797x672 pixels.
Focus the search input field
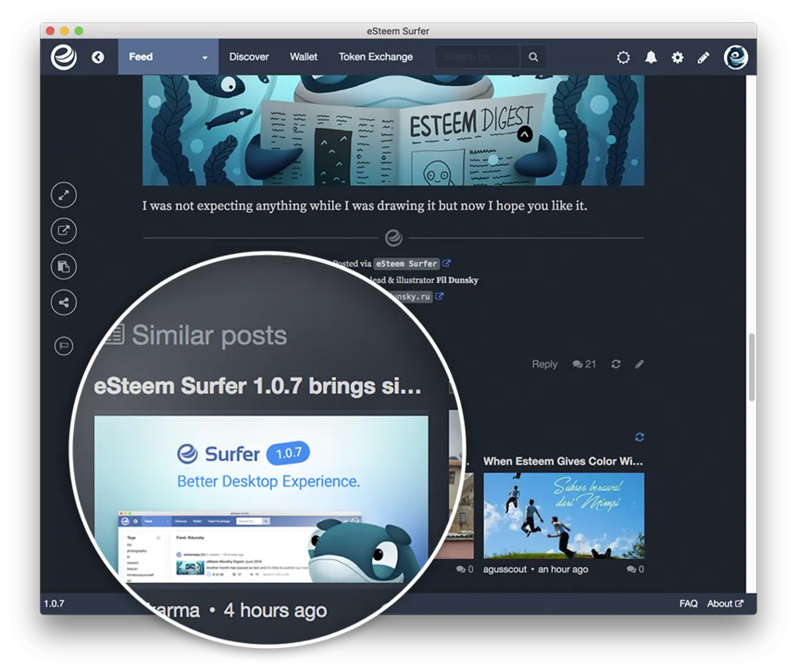pyautogui.click(x=477, y=57)
